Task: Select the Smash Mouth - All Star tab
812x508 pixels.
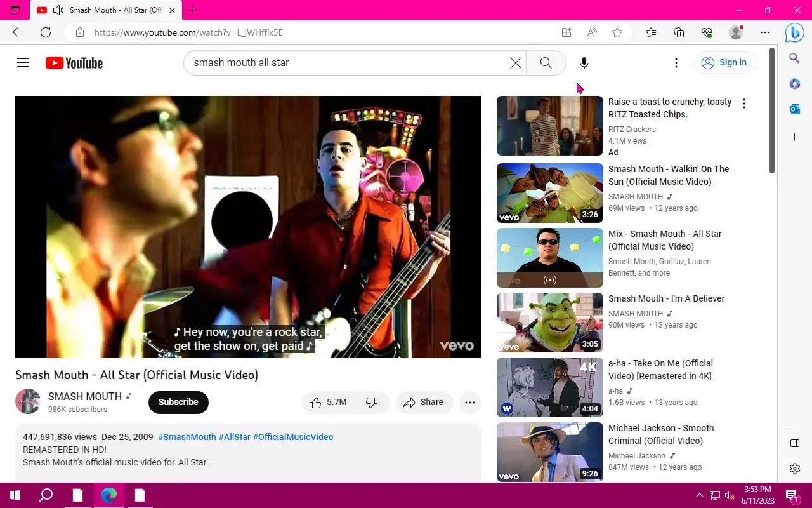Action: point(106,10)
